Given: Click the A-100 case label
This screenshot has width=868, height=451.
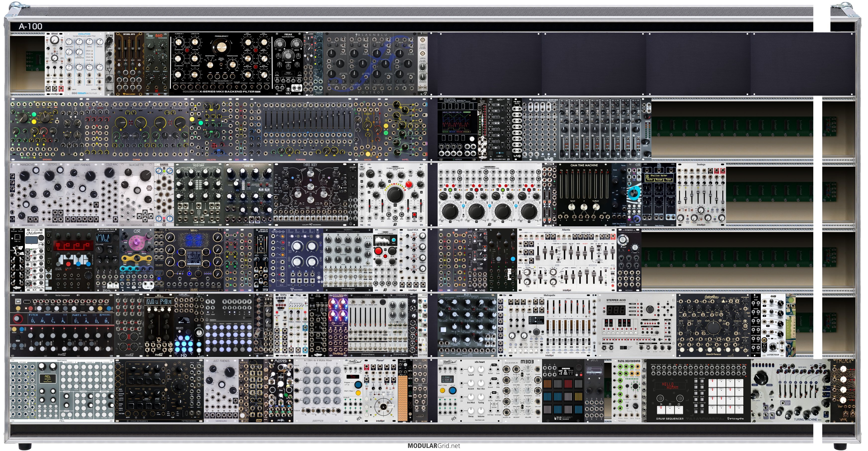Looking at the screenshot, I should [x=30, y=26].
